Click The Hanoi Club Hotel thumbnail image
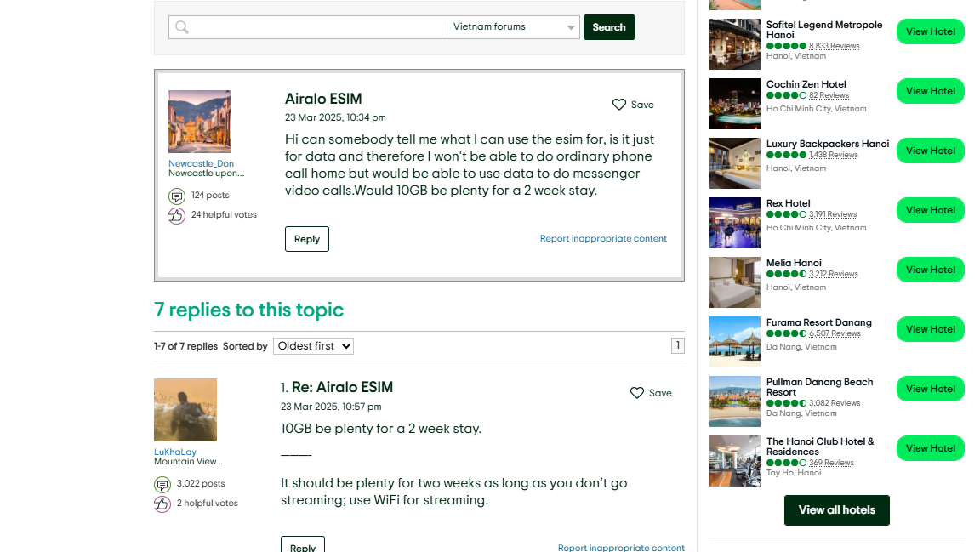Screen dimensions: 980x552 click(735, 461)
